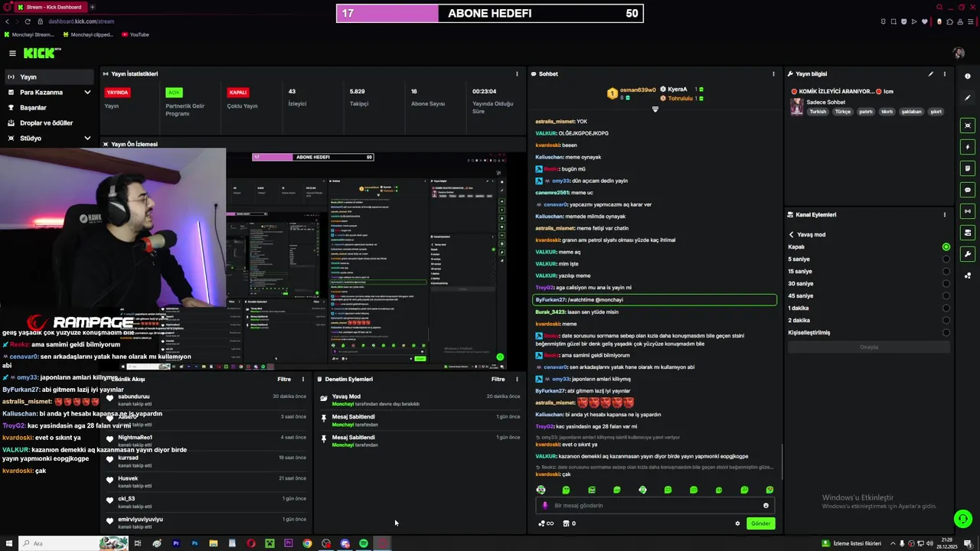Expand the Stüdyo sidebar section
Screen dimensions: 980x551
(x=49, y=138)
